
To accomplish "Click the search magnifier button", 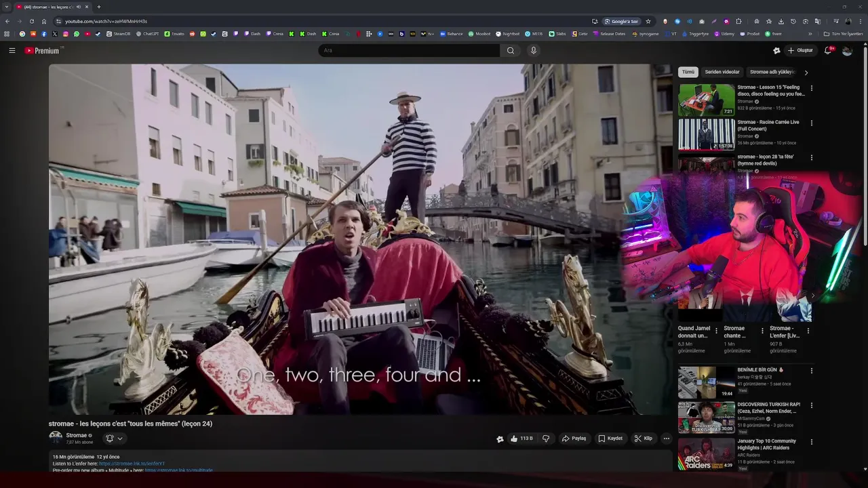I will click(x=511, y=50).
